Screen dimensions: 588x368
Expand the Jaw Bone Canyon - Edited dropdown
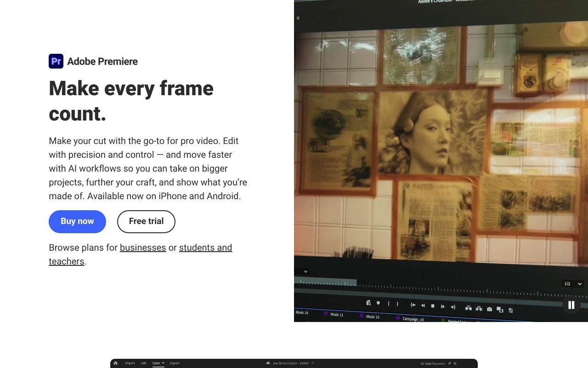click(313, 363)
